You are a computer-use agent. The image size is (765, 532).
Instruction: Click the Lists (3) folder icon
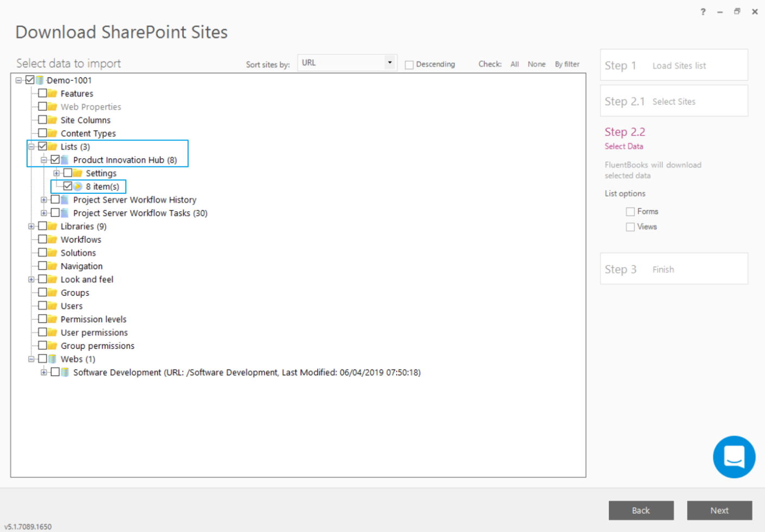(52, 146)
